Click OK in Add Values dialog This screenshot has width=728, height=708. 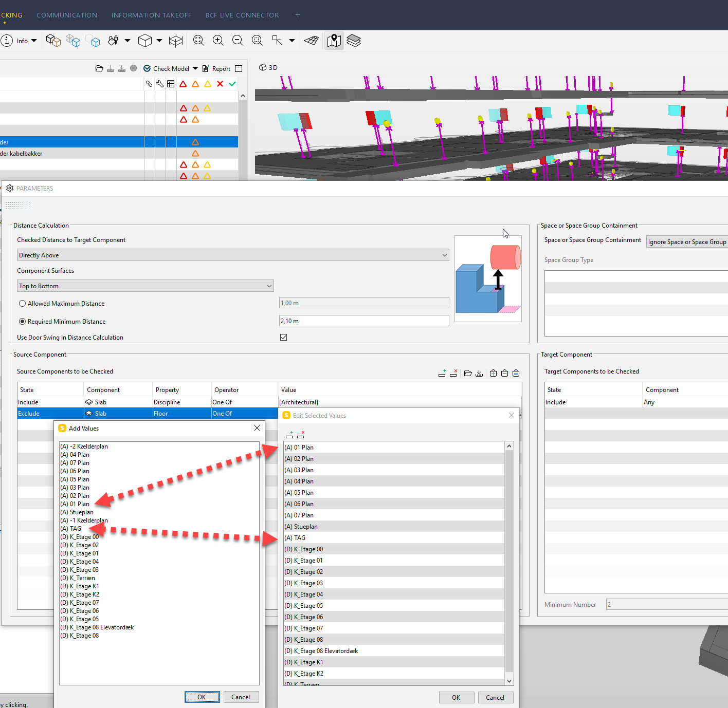pos(202,697)
